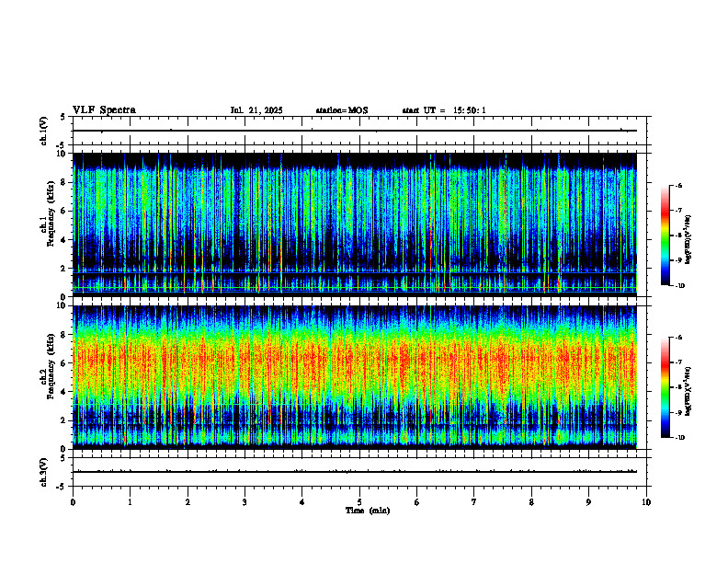Viewport: 728px width, 563px height.
Task: Click time axis tick label "2"
Action: [188, 502]
